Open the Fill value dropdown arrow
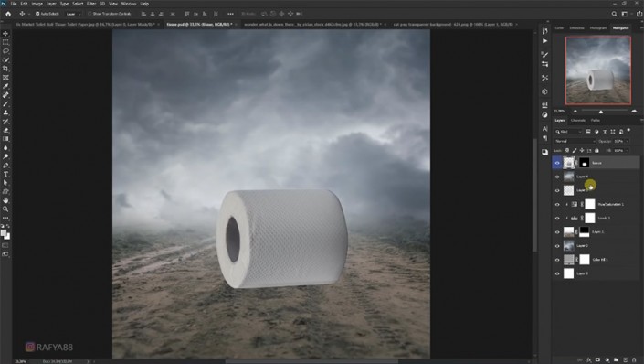 point(627,151)
